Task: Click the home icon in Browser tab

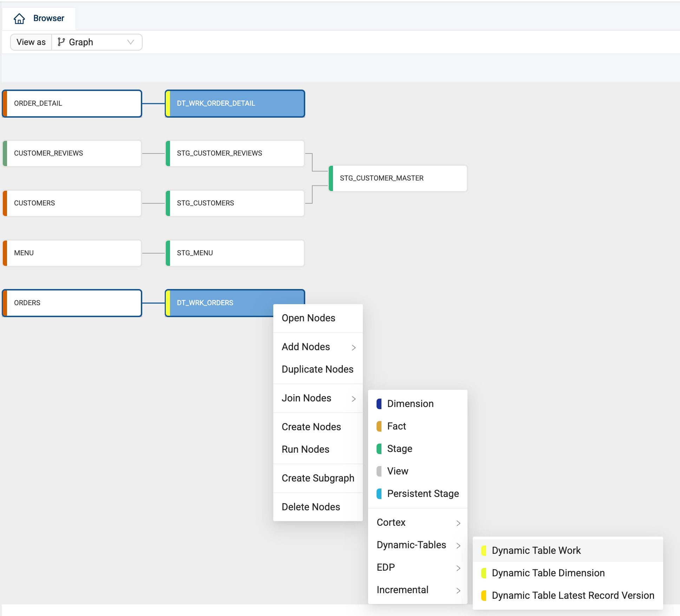Action: pyautogui.click(x=19, y=18)
